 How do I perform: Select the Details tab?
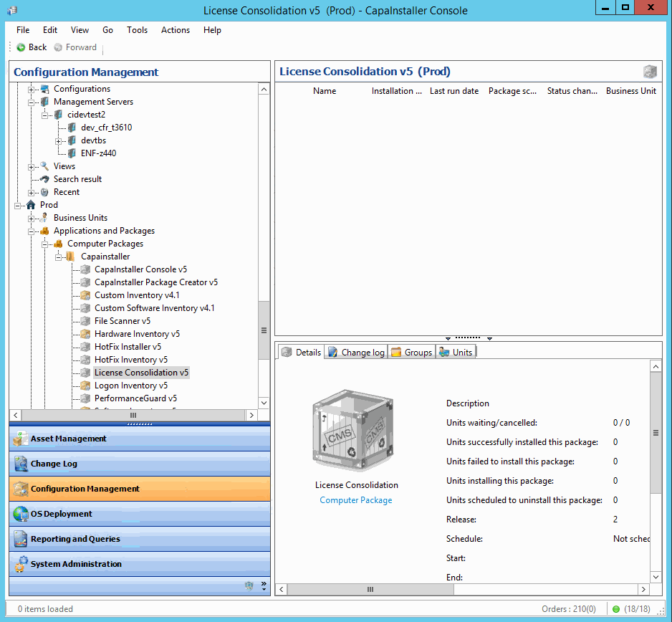pyautogui.click(x=302, y=353)
